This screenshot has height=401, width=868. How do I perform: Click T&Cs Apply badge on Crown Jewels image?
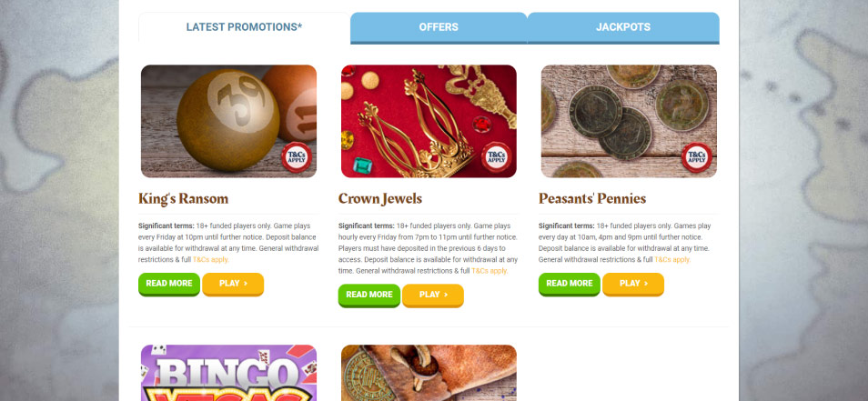click(x=496, y=157)
